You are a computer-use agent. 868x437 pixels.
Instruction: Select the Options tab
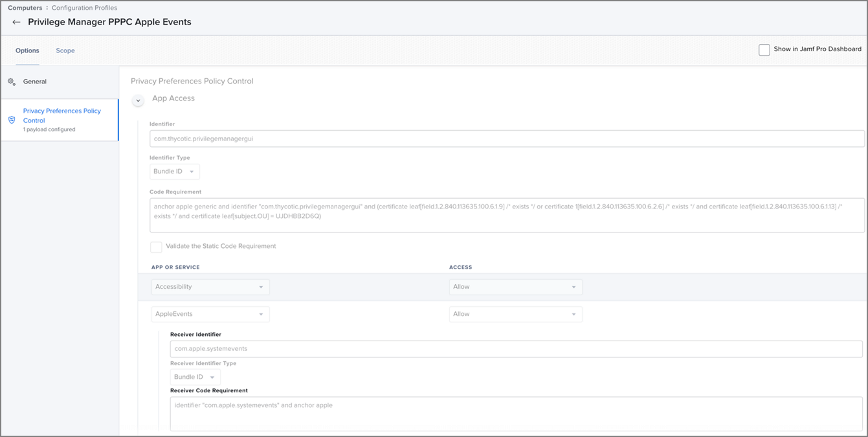[27, 50]
